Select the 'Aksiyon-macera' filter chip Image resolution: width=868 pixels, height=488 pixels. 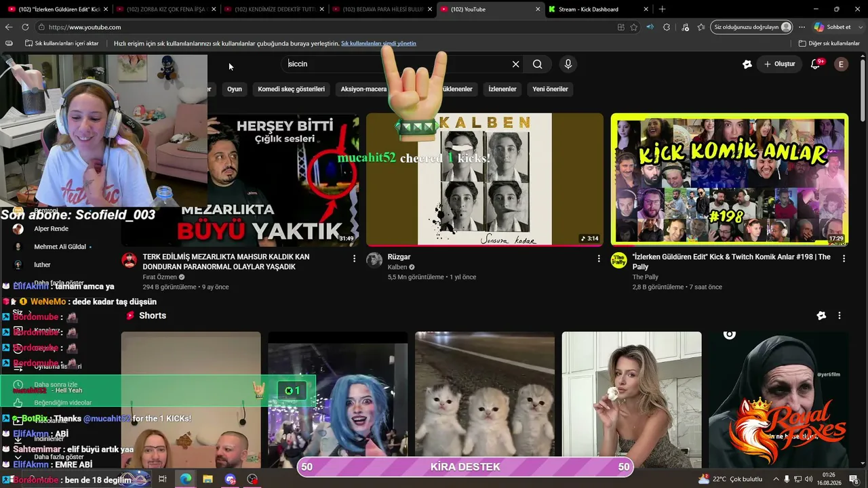point(363,89)
